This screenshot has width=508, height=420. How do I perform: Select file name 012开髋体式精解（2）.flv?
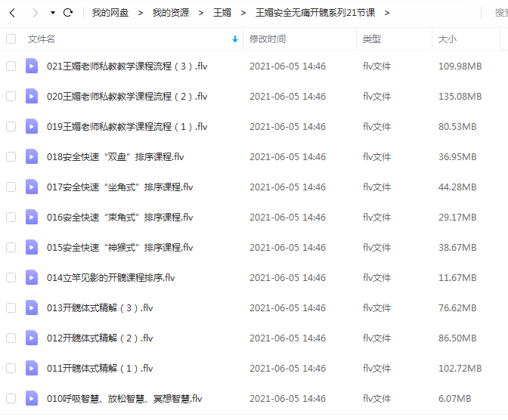(x=100, y=338)
